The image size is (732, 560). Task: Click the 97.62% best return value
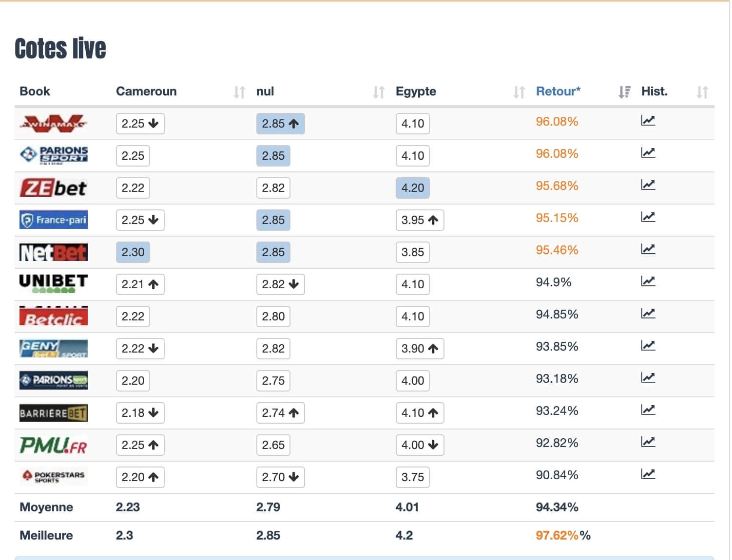(x=557, y=535)
